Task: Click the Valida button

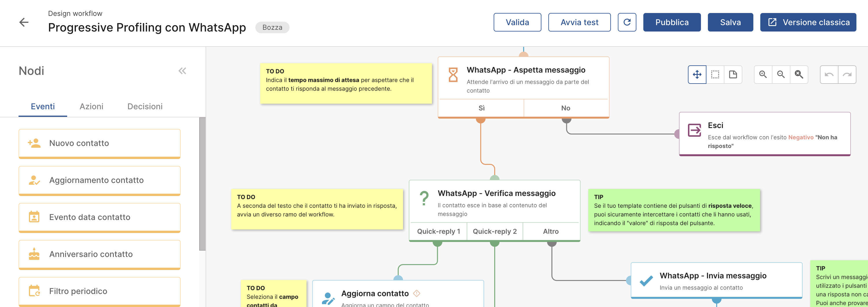Action: (517, 22)
